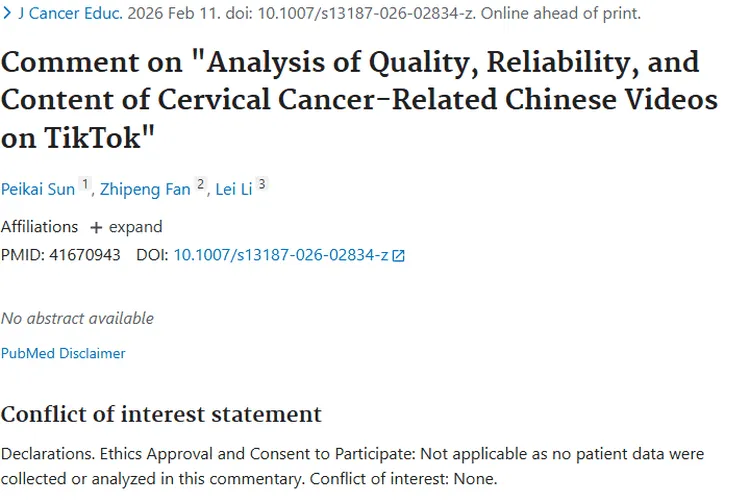The width and height of the screenshot is (750, 500).
Task: Open the PubMed Disclaimer link
Action: [63, 353]
